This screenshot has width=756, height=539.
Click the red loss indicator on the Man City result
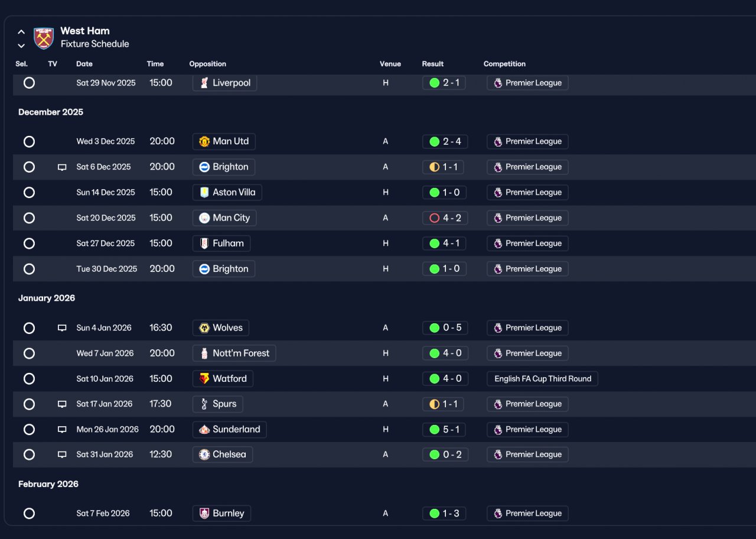point(434,218)
